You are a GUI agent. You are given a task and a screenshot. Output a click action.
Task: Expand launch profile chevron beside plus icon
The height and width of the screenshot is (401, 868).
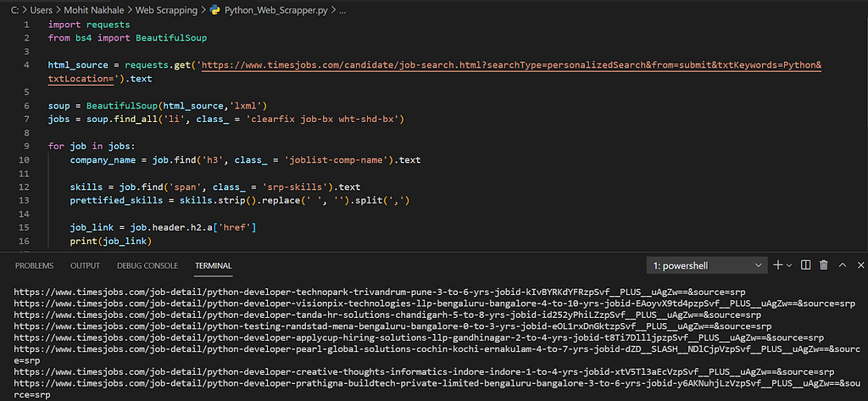tap(789, 265)
